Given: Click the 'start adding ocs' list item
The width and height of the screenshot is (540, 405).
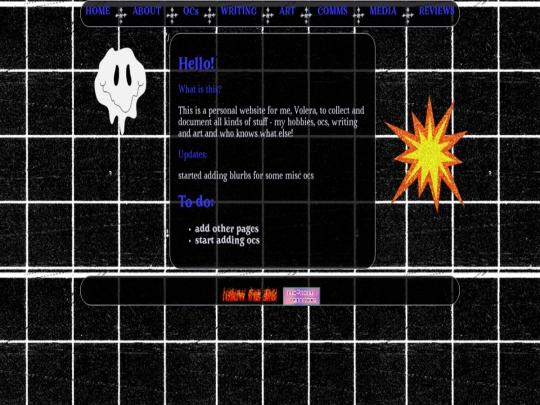Looking at the screenshot, I should [227, 240].
